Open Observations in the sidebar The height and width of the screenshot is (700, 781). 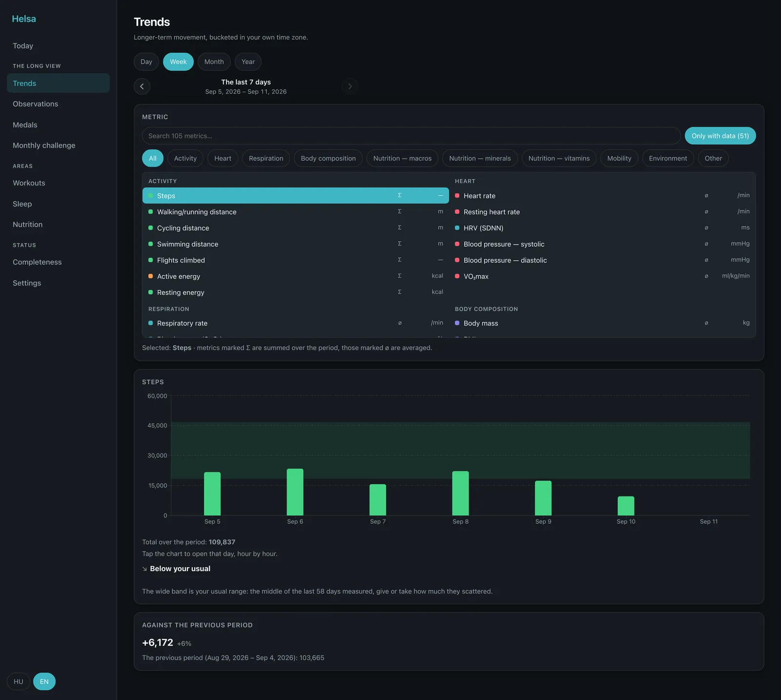pyautogui.click(x=58, y=104)
